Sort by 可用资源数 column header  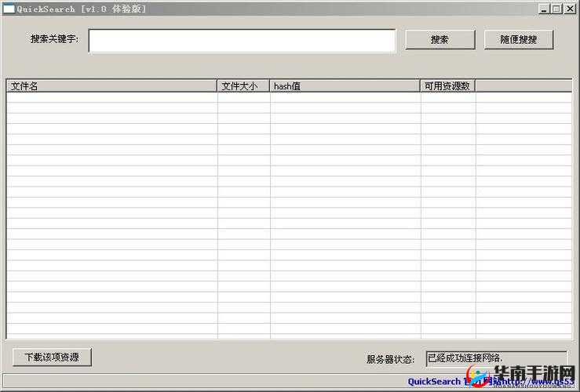point(447,86)
